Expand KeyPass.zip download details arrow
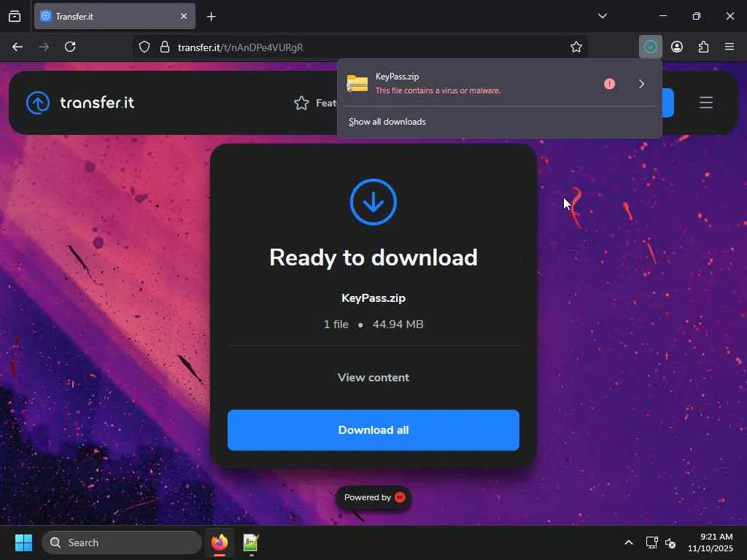Viewport: 747px width, 560px height. (642, 84)
